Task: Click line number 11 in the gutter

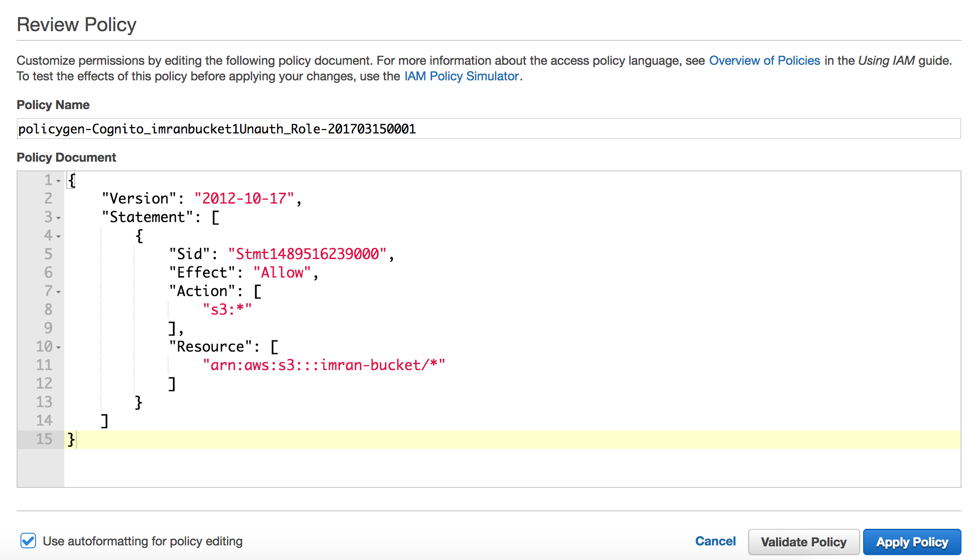Action: 44,365
